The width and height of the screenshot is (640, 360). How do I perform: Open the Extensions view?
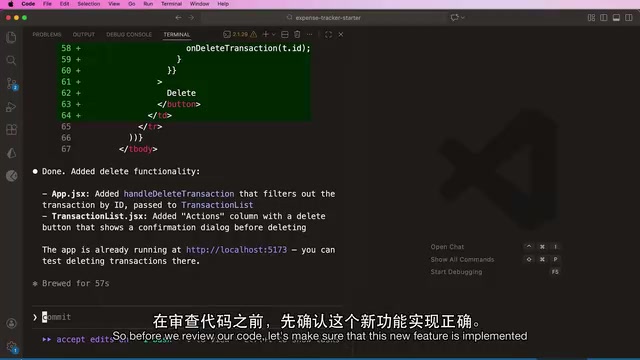pos(11,130)
